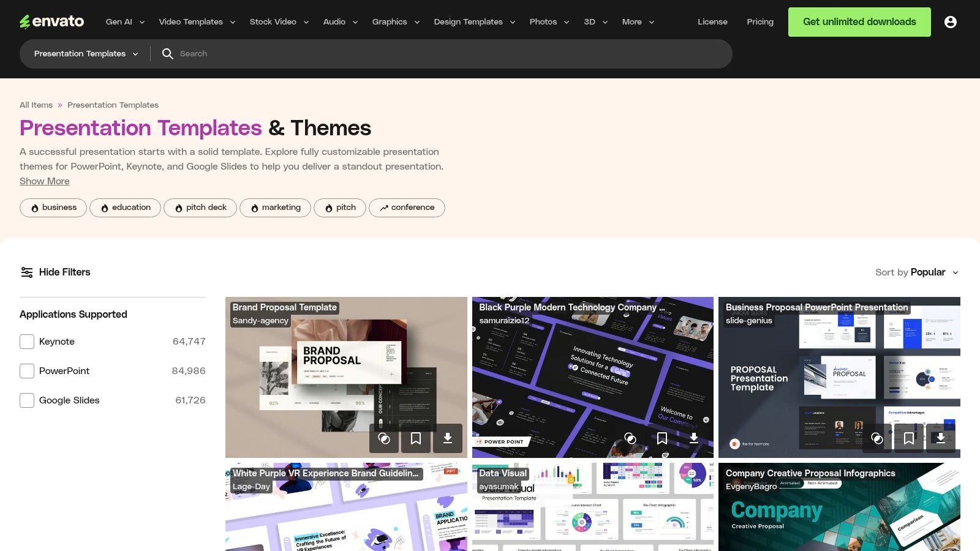Click the Keynote count 64,747
Viewport: 980px width, 551px height.
pyautogui.click(x=189, y=342)
